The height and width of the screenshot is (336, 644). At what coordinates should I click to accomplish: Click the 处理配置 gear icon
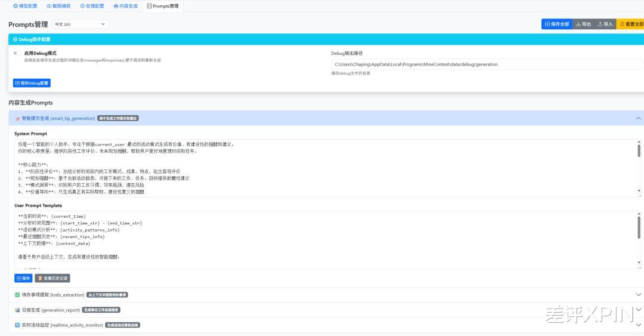82,6
